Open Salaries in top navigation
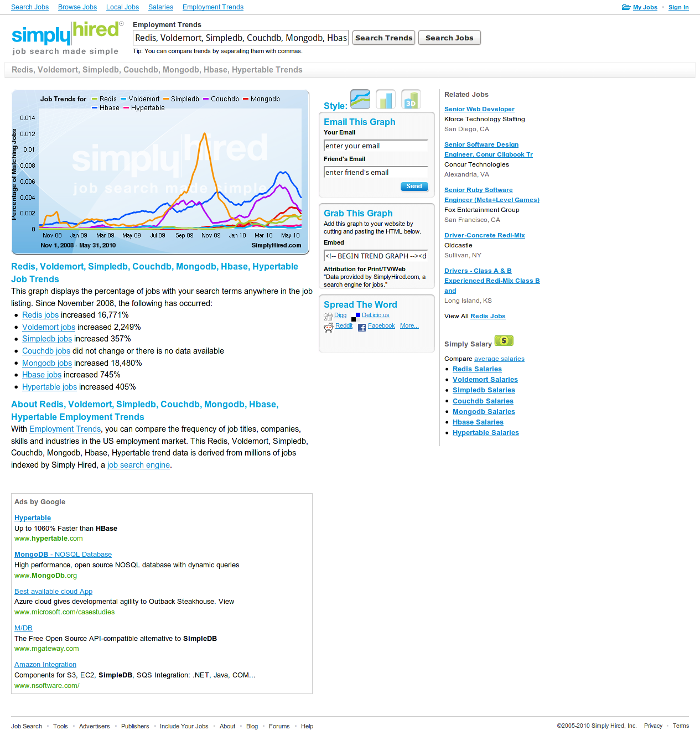 pos(160,7)
